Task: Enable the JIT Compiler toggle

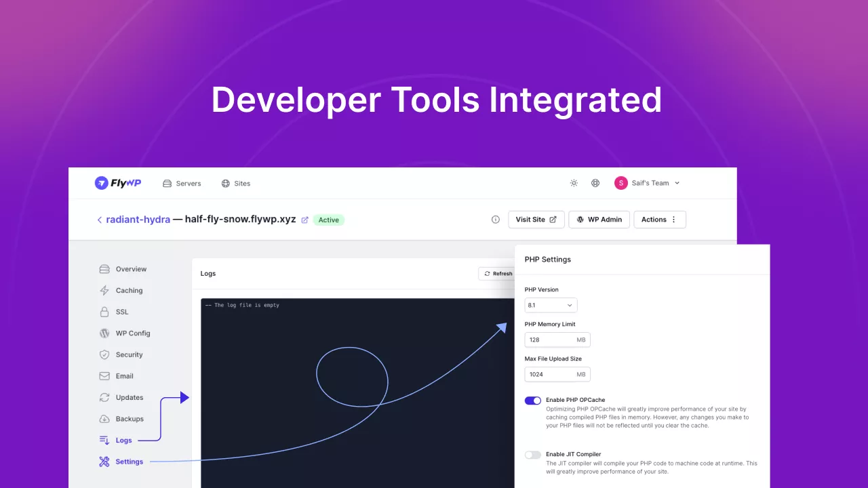Action: tap(533, 455)
